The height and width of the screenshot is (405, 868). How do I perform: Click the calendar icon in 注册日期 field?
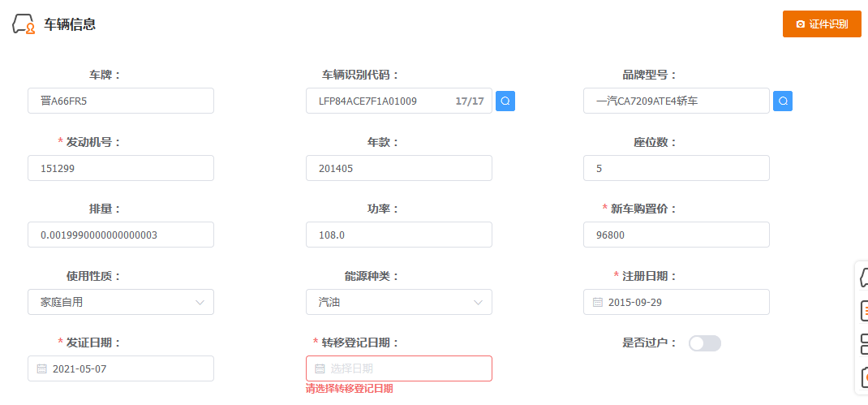[x=598, y=302]
